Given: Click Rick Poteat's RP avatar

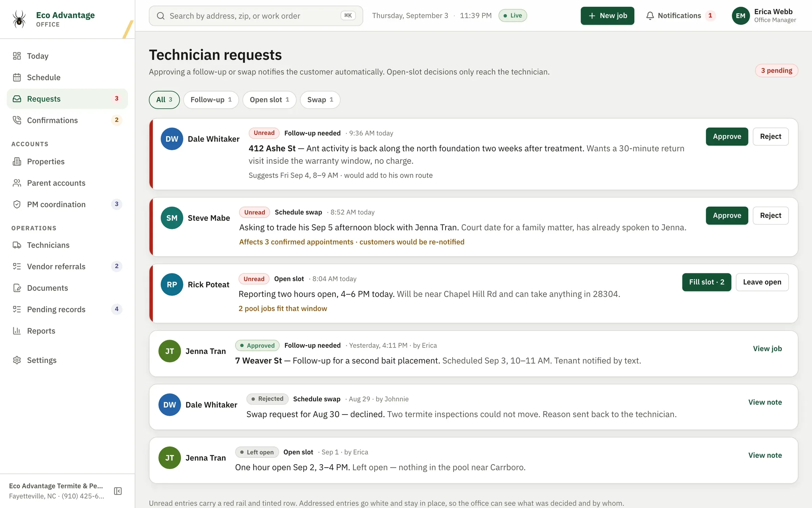Looking at the screenshot, I should [x=172, y=284].
